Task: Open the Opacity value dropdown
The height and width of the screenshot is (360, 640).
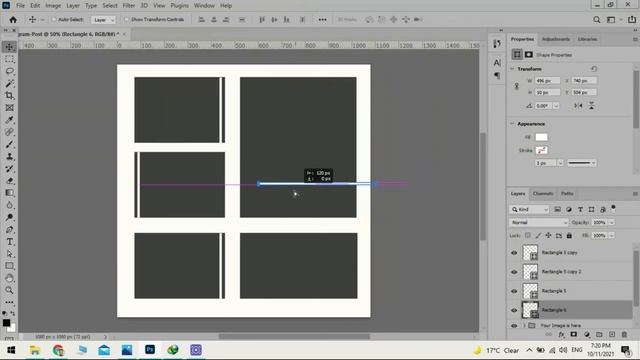Action: [611, 222]
